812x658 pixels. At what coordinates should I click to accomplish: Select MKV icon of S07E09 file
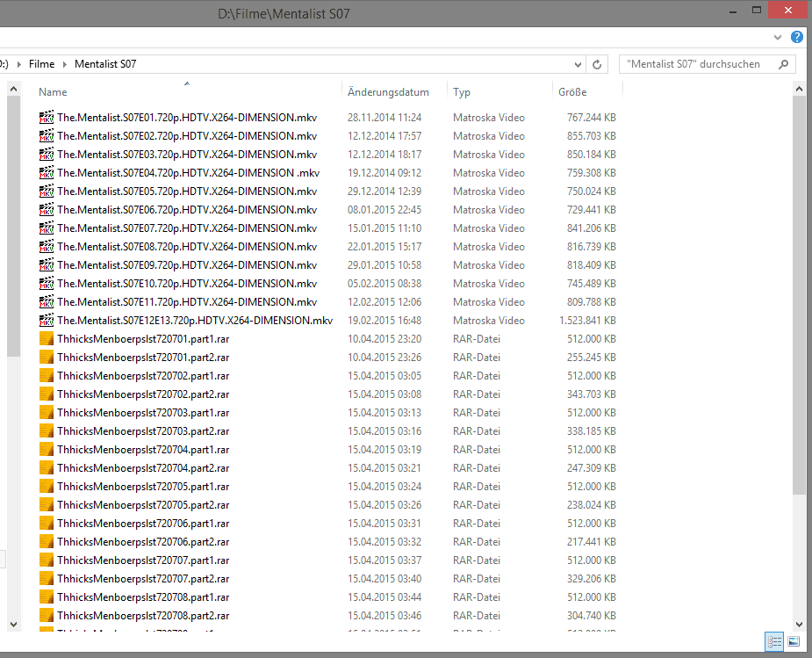[x=47, y=264]
